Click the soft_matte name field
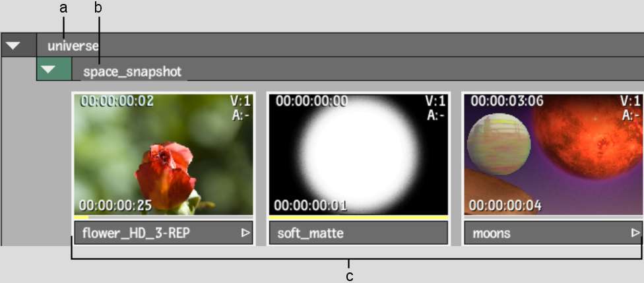The width and height of the screenshot is (644, 283). coord(358,233)
